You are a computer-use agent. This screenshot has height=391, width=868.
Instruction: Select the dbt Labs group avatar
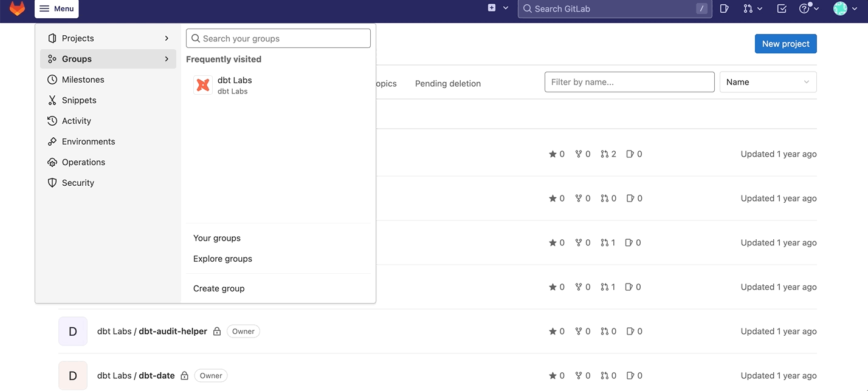[202, 84]
